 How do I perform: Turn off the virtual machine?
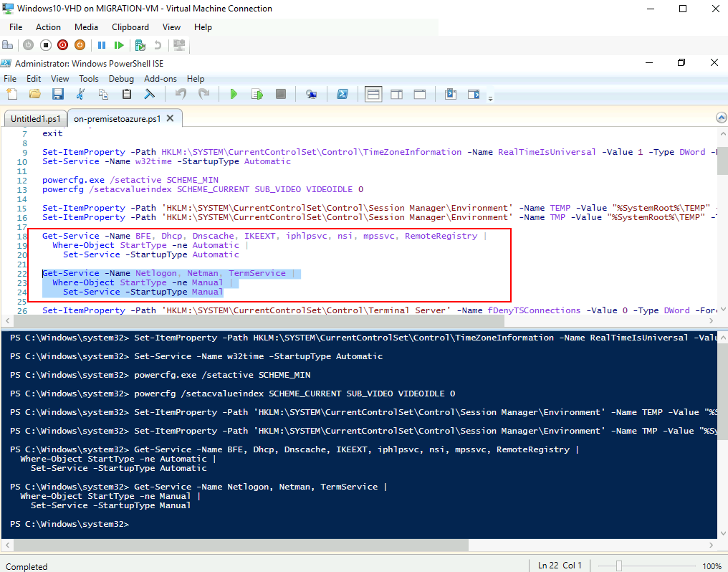(x=46, y=45)
